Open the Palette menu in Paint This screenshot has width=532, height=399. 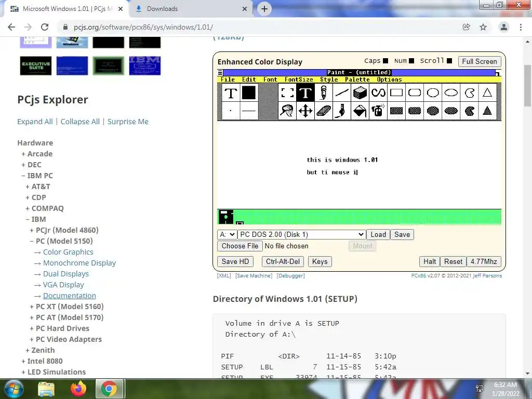point(357,79)
